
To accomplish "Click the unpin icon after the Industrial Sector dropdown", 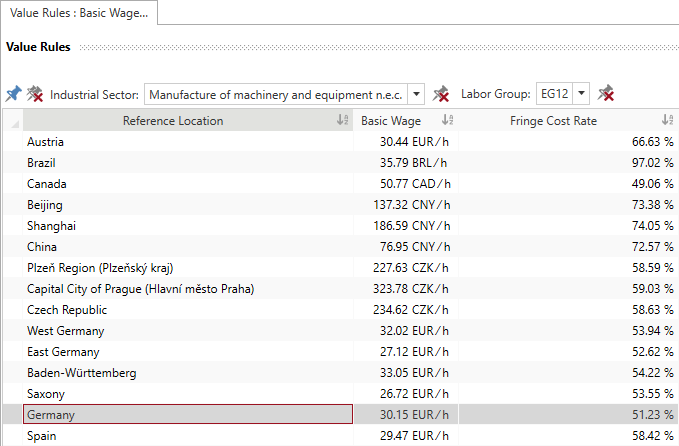I will pyautogui.click(x=441, y=94).
